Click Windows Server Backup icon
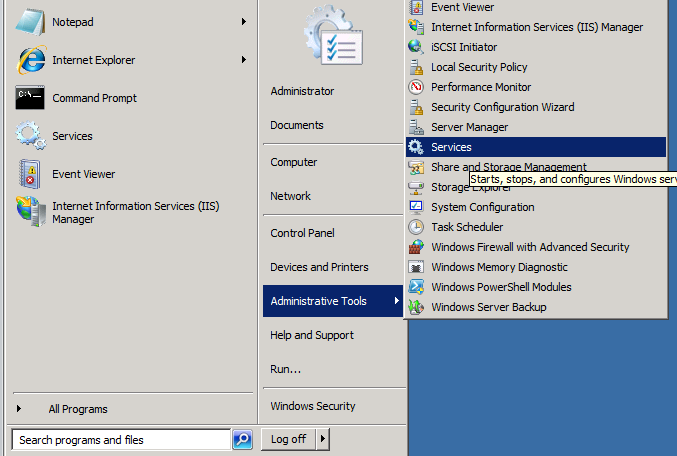Screen dimensions: 677x456 [416, 307]
